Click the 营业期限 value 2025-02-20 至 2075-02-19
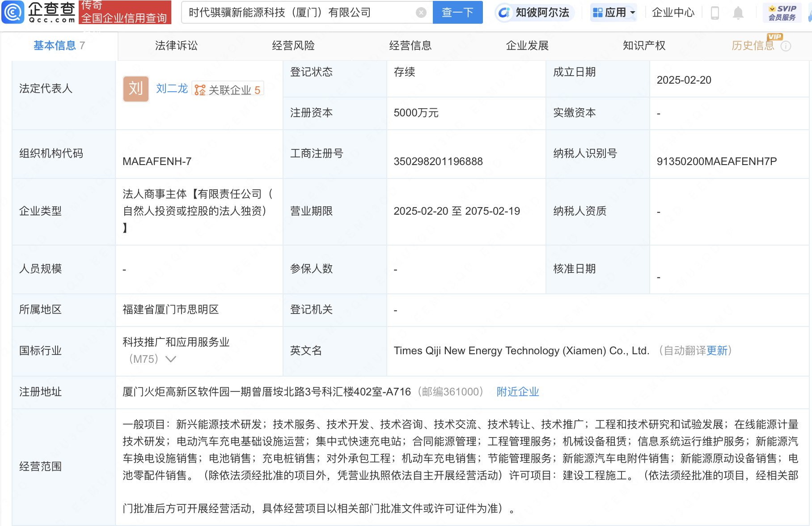Viewport: 812px width, 526px height. point(457,211)
